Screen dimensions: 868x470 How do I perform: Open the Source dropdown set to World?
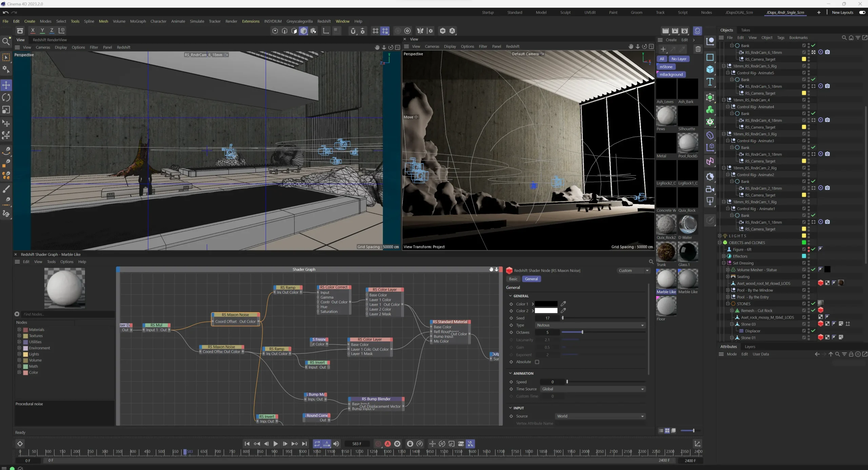600,416
